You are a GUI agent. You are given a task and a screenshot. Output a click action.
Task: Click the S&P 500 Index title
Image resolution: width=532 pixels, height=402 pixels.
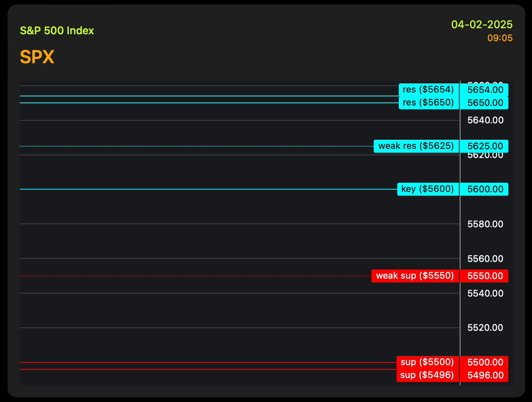point(57,31)
